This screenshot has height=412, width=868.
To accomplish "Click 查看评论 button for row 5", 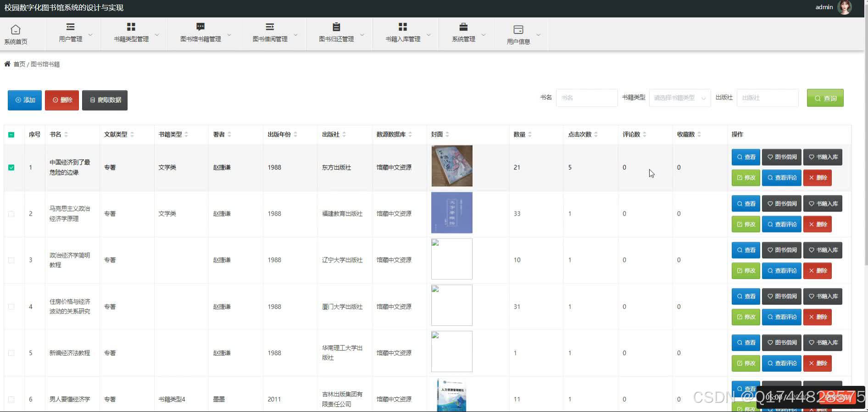I will (782, 363).
